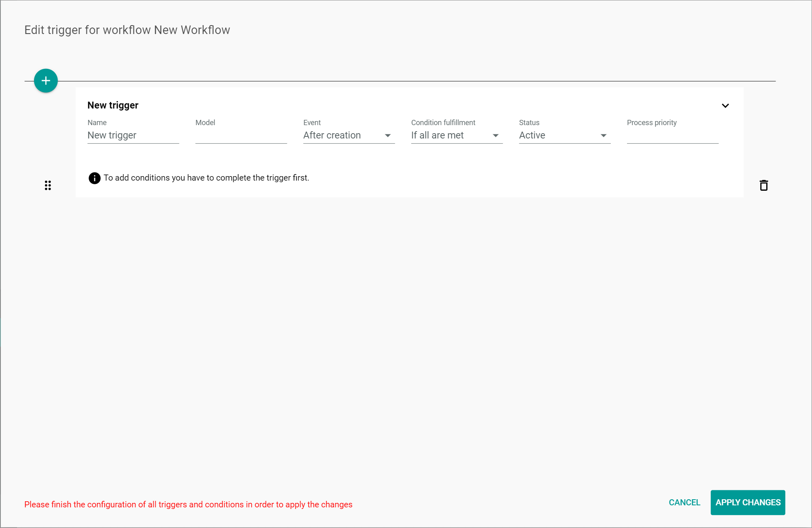Click the Condition fulfillment label
Screen dimensions: 812x528
pyautogui.click(x=443, y=123)
